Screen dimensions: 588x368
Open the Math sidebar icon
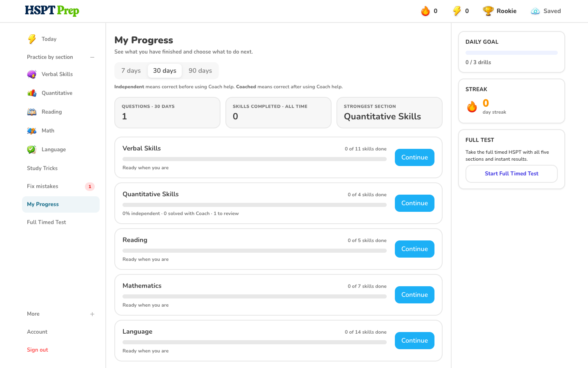pos(32,131)
